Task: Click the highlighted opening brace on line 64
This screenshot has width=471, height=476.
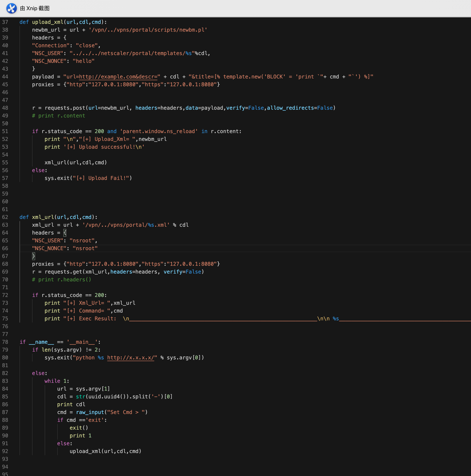Action: pyautogui.click(x=65, y=233)
